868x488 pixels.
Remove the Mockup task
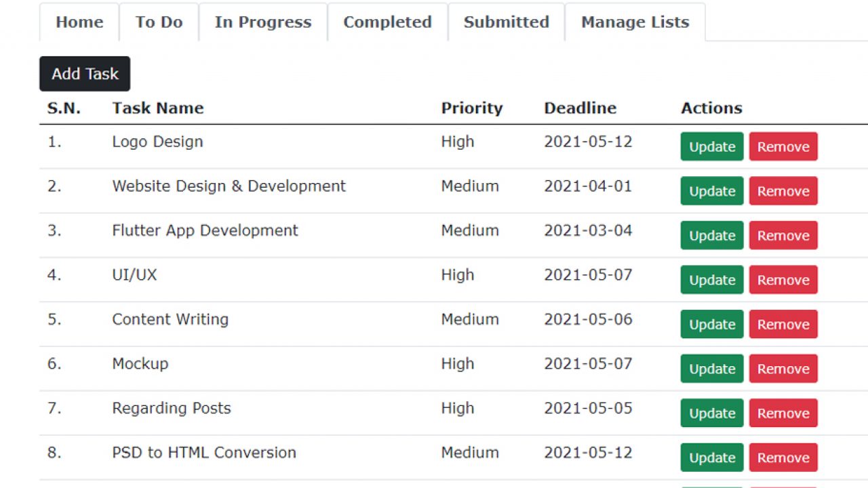pos(783,369)
